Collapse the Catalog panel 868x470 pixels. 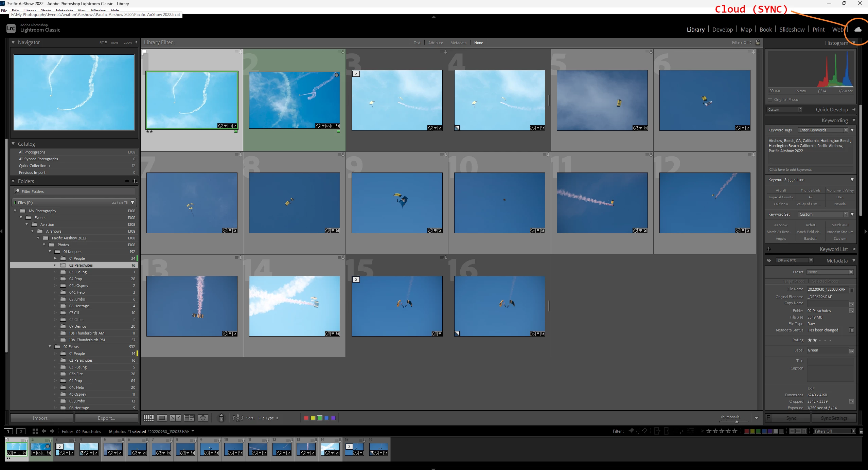click(13, 144)
